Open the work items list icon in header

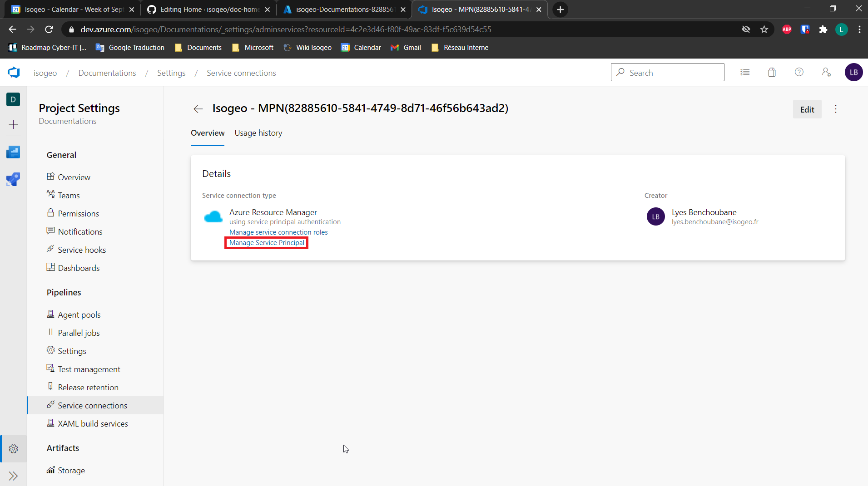(x=745, y=73)
